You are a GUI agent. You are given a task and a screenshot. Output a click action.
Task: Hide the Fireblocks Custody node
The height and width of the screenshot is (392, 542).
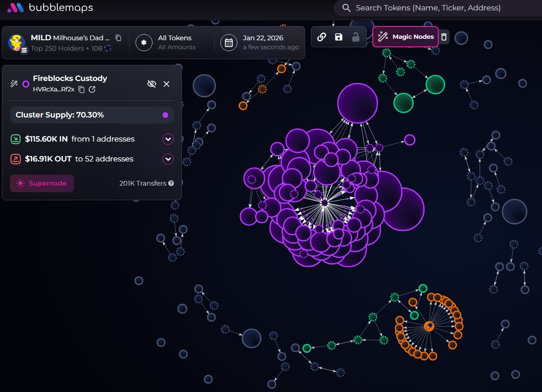(x=152, y=84)
